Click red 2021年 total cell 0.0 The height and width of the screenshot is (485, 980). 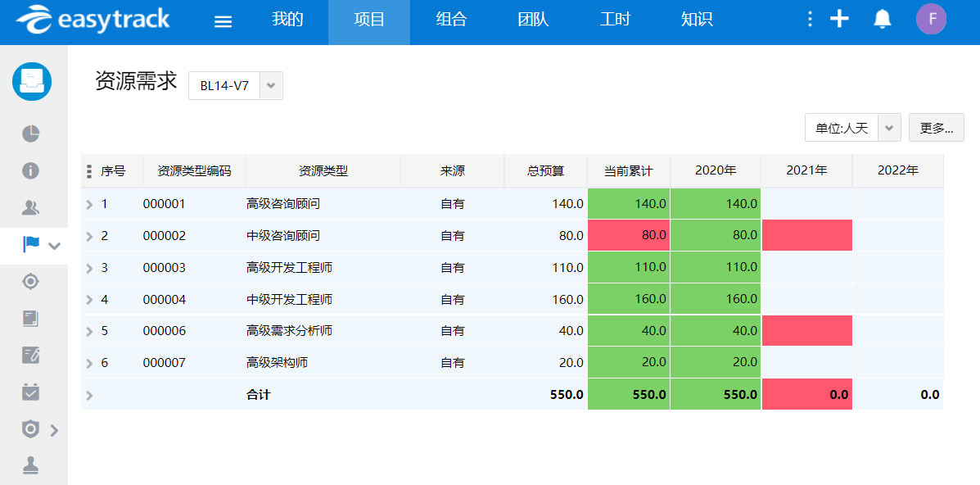(807, 394)
